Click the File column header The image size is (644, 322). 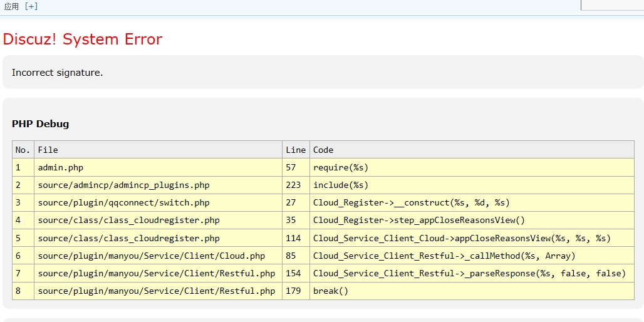pos(48,150)
